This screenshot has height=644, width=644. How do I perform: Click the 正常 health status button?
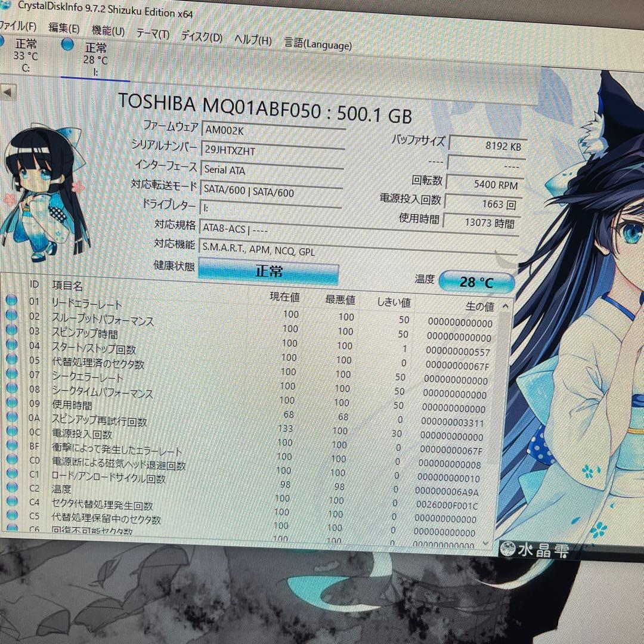coord(268,271)
